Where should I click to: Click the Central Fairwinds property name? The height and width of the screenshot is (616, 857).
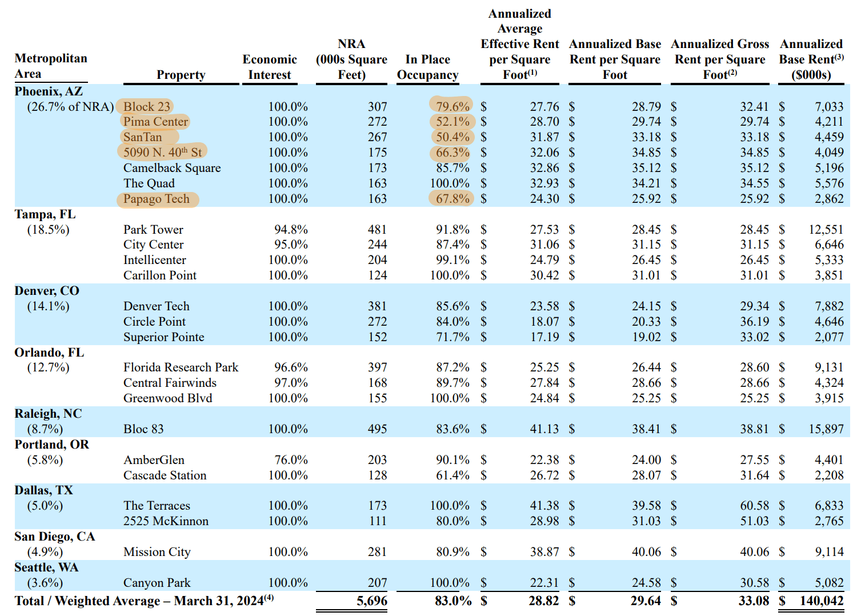(170, 383)
